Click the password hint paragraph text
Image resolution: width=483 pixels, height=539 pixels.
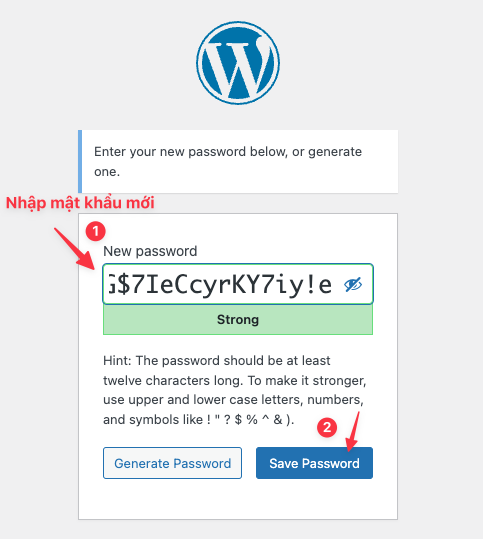pyautogui.click(x=234, y=390)
